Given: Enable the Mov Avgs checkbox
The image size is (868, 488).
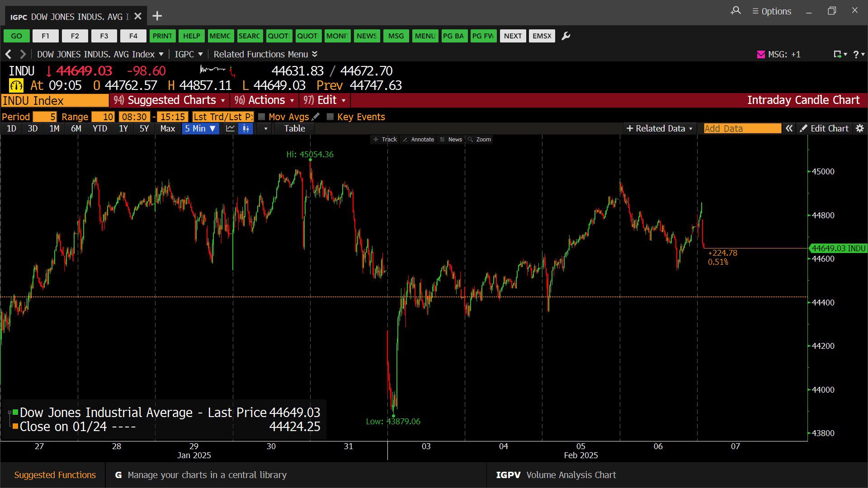Looking at the screenshot, I should tap(261, 117).
